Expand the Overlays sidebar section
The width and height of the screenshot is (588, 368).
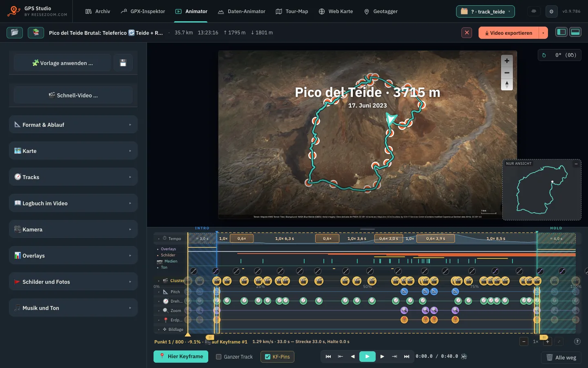pos(73,256)
